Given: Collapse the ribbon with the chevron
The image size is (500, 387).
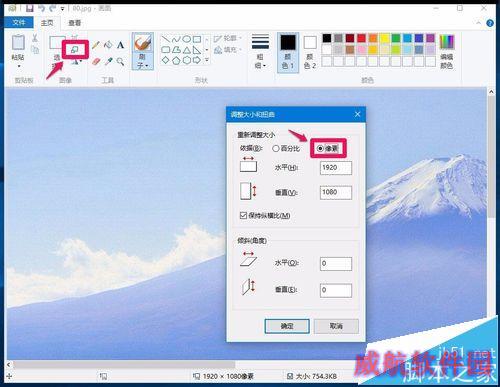Looking at the screenshot, I should [x=478, y=23].
